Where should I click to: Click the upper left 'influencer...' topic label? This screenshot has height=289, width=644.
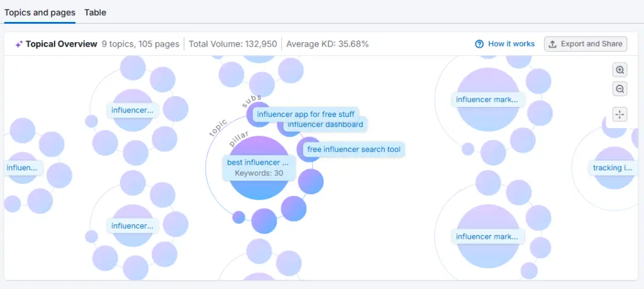pyautogui.click(x=132, y=111)
